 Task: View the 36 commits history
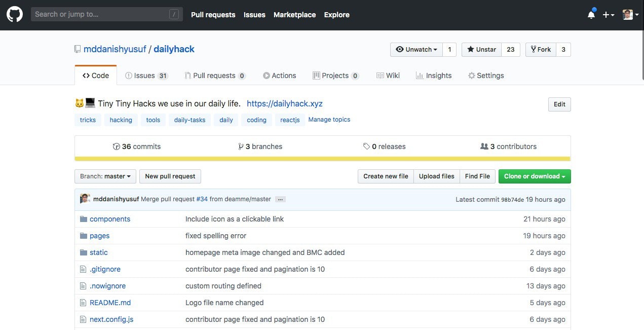point(137,146)
